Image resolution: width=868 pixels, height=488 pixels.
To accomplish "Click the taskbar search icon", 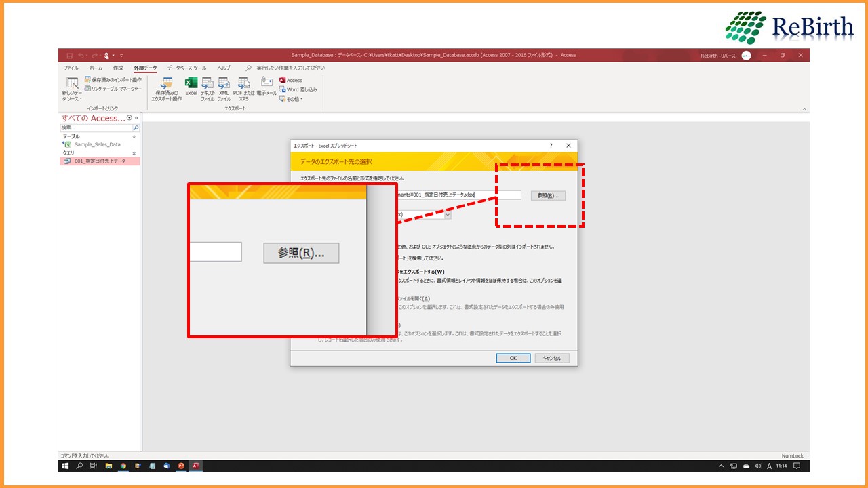I will tap(79, 466).
